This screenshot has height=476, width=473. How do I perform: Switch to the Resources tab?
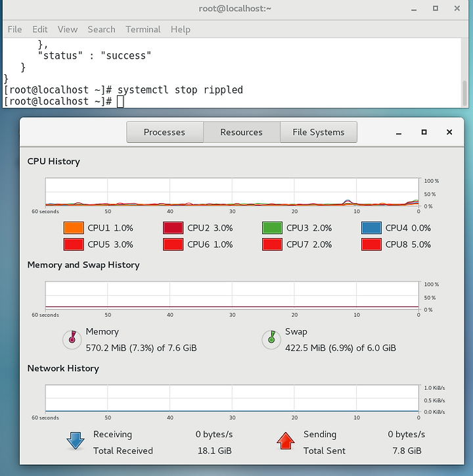click(x=242, y=132)
